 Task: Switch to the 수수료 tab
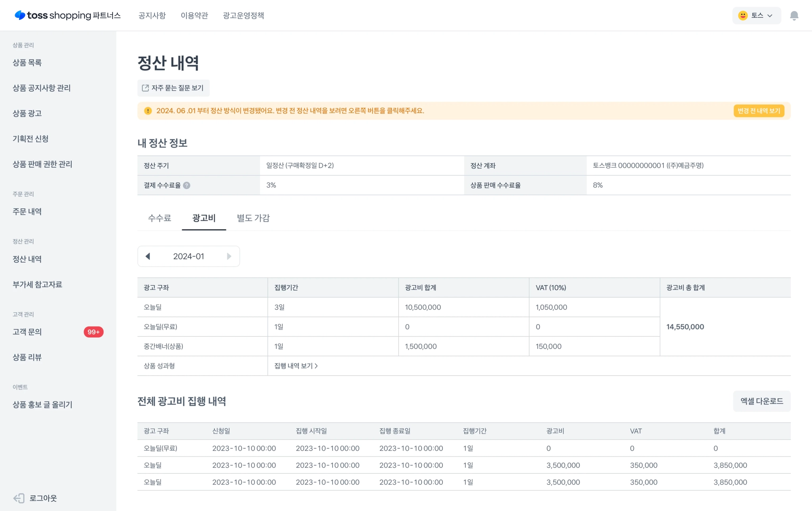pos(159,218)
